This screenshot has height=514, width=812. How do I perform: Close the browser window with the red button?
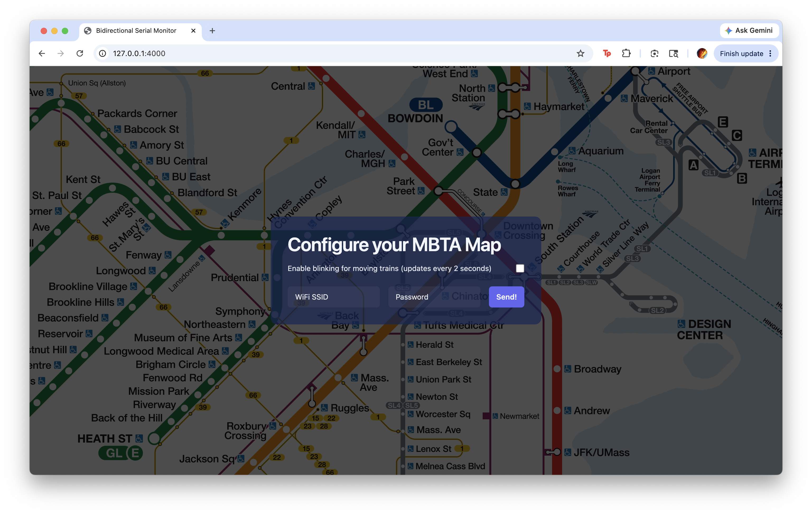point(44,31)
